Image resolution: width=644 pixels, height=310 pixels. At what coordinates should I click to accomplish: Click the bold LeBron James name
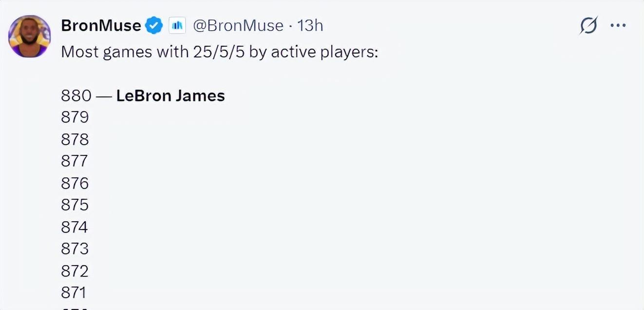[x=170, y=96]
